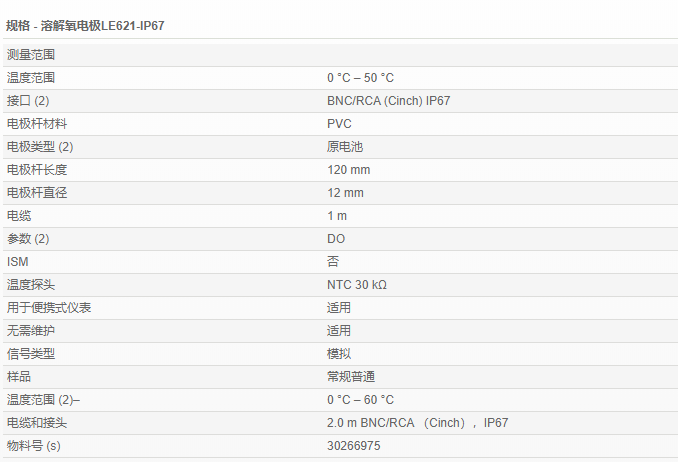This screenshot has width=678, height=462.
Task: Select the ISM row label
Action: click(x=18, y=262)
